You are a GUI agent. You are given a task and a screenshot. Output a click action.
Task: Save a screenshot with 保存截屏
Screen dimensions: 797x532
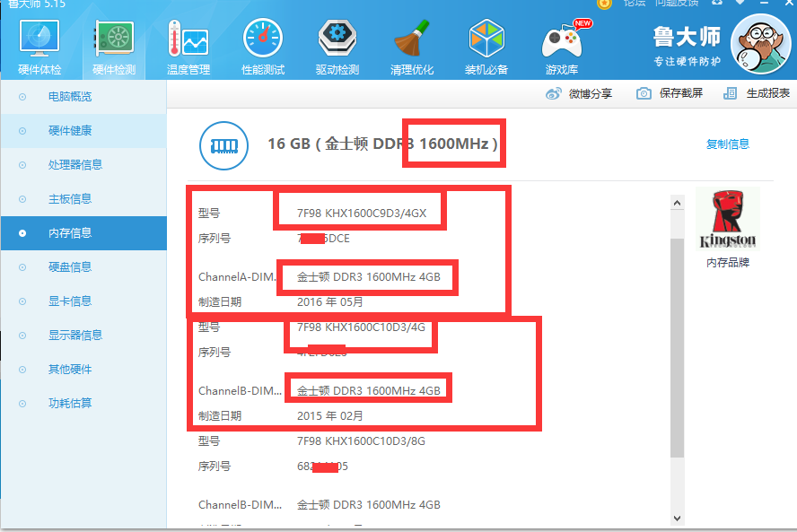[670, 93]
